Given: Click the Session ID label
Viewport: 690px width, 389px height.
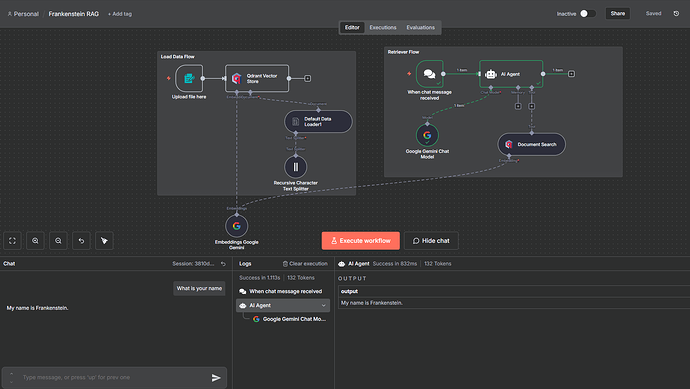Looking at the screenshot, I should tap(193, 264).
